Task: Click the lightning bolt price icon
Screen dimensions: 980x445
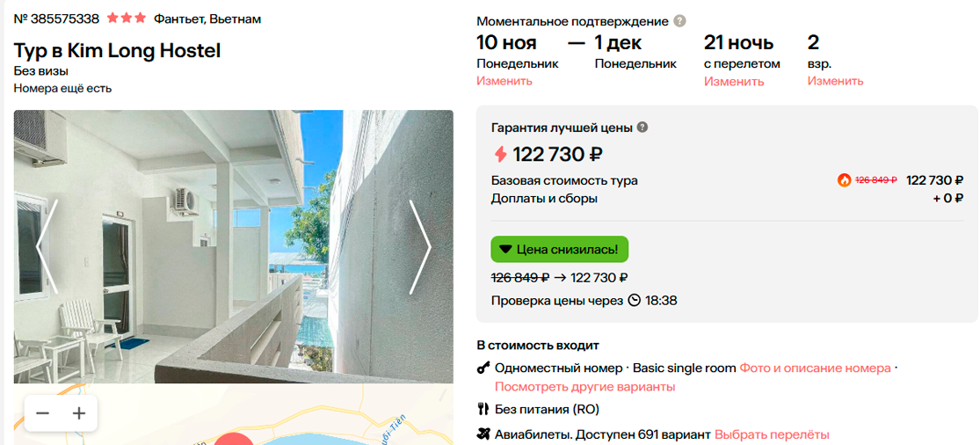Action: click(500, 155)
